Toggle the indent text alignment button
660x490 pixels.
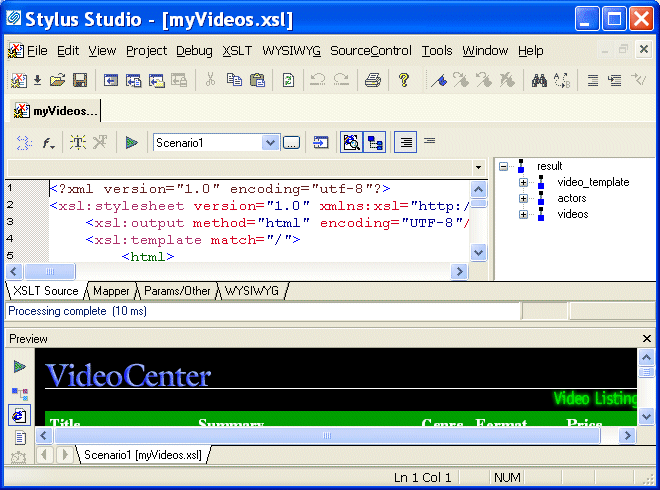tap(404, 143)
